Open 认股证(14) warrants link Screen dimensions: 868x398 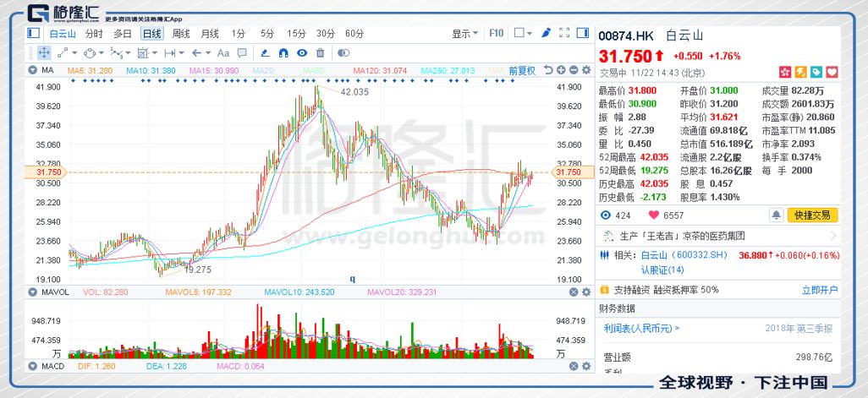(x=662, y=270)
